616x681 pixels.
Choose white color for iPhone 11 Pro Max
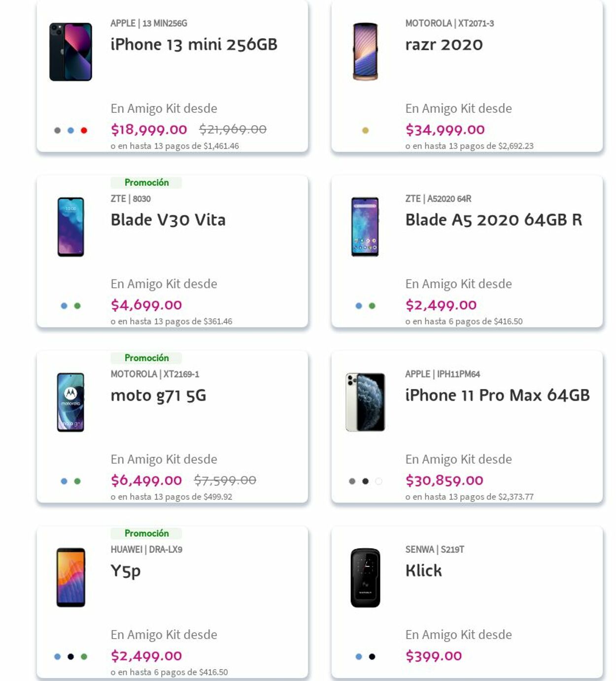(x=378, y=481)
